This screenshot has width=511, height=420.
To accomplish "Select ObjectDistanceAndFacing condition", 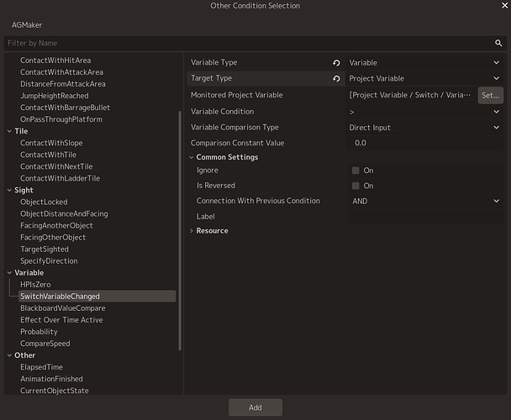I will click(x=64, y=213).
